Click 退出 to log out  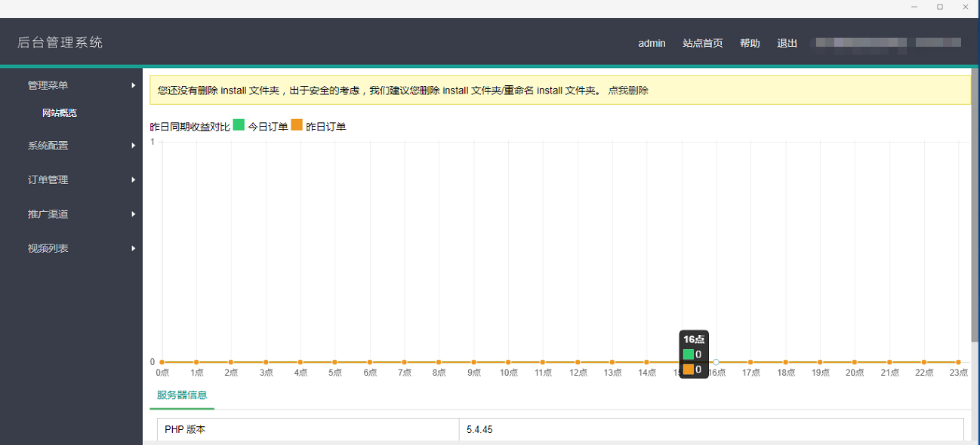(787, 43)
